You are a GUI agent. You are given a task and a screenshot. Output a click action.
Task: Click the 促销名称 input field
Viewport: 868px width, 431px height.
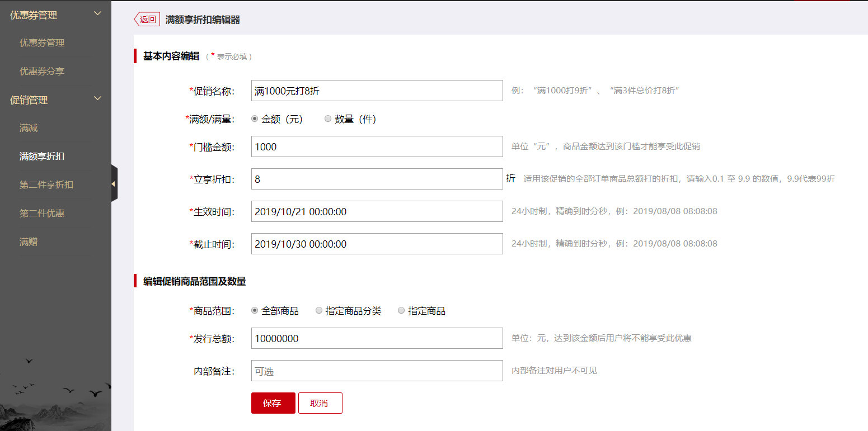coord(377,91)
